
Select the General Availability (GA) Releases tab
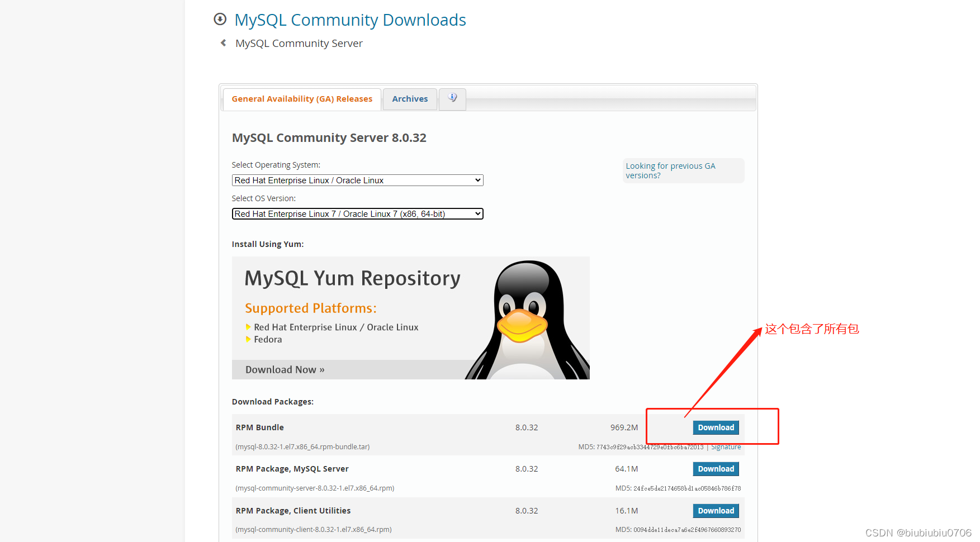[302, 98]
